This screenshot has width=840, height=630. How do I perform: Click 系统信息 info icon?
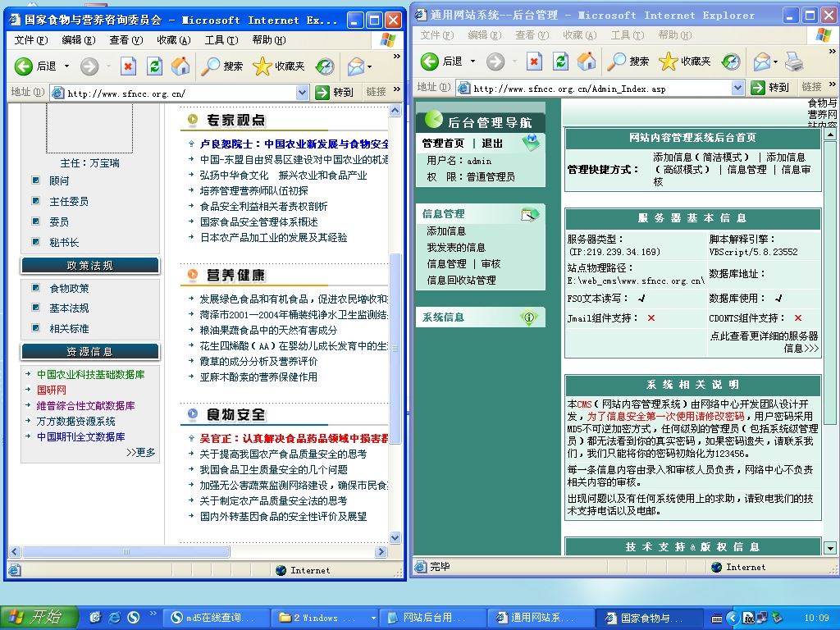tap(529, 317)
